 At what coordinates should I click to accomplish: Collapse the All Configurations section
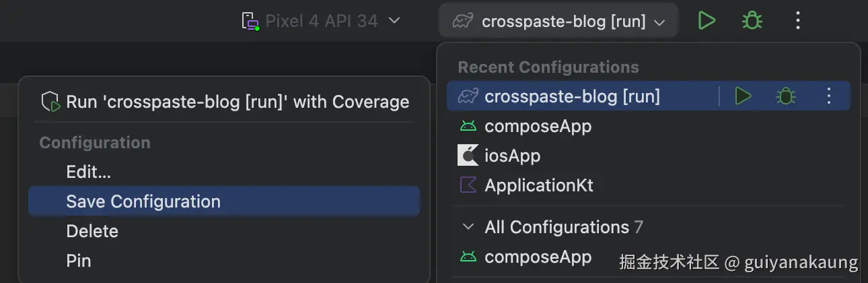468,227
